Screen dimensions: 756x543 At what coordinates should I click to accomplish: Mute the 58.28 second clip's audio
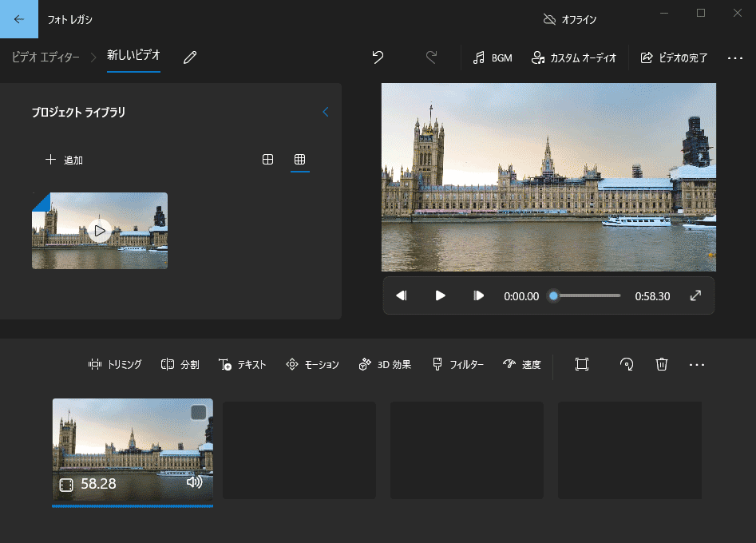[x=197, y=482]
